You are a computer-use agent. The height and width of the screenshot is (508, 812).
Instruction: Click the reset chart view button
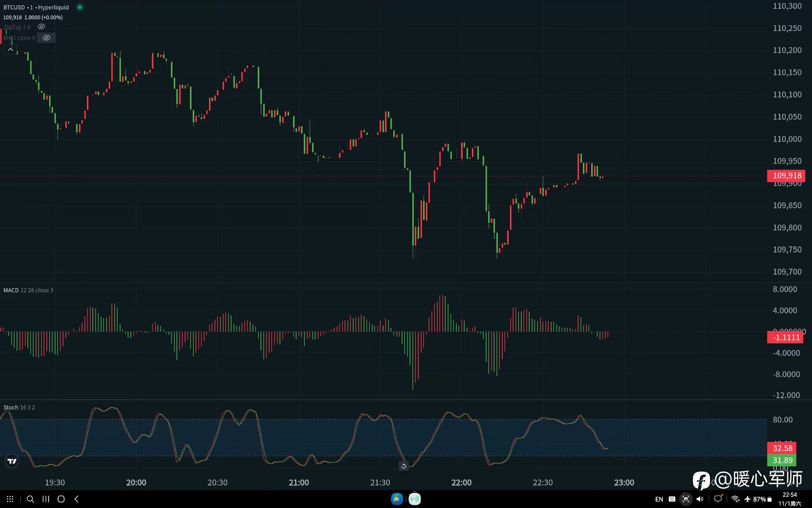tap(403, 466)
